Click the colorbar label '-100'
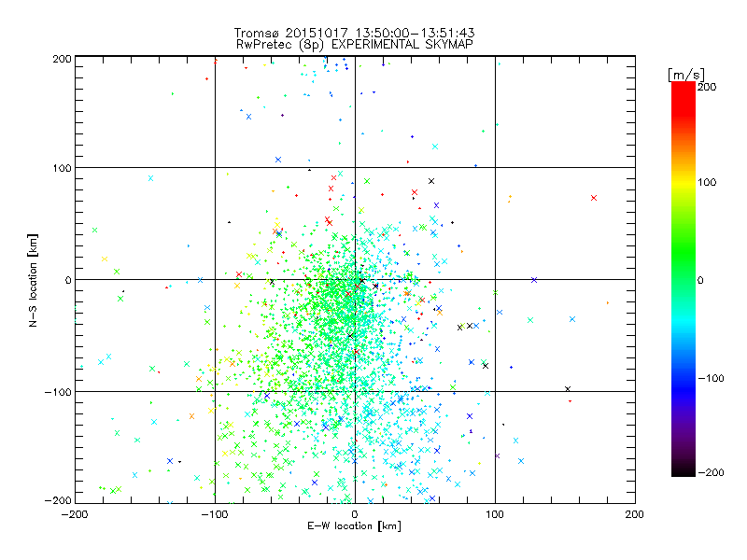 pos(711,379)
